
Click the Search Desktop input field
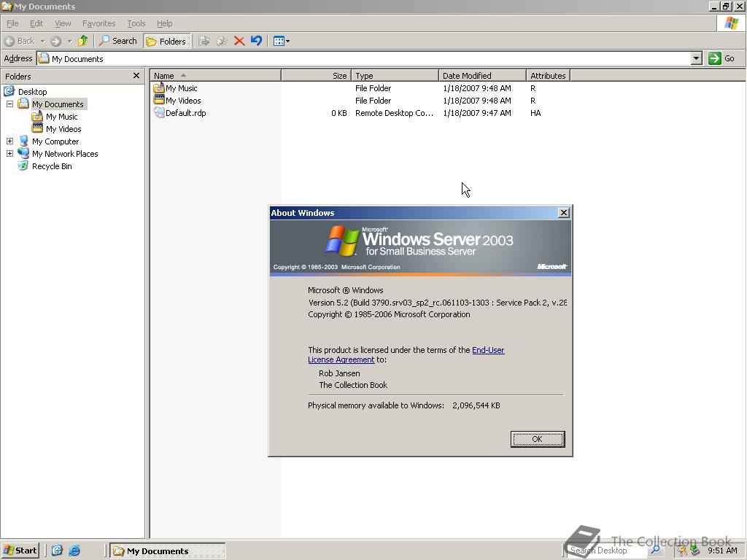608,551
